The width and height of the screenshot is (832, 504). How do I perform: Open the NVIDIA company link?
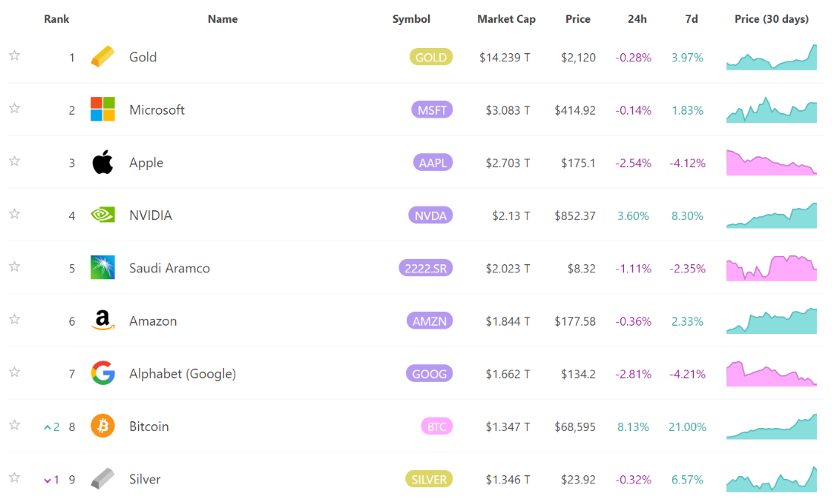tap(150, 216)
